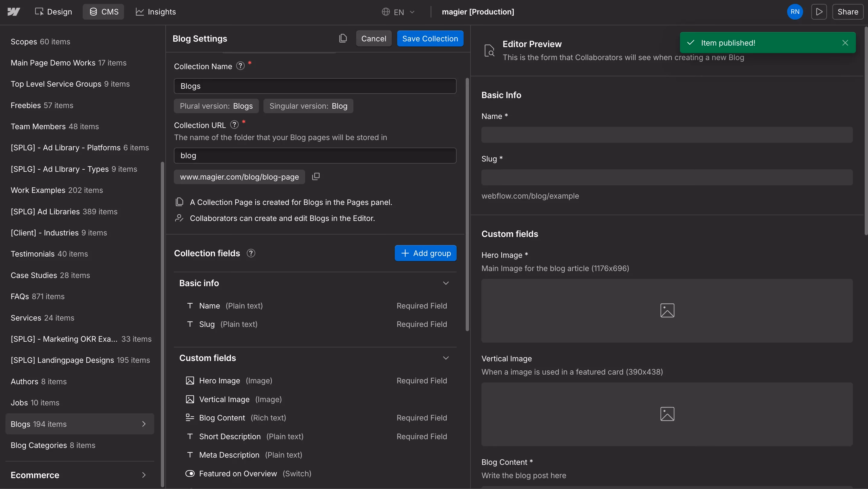868x489 pixels.
Task: Select Top Level Service Groups collection
Action: tap(79, 84)
